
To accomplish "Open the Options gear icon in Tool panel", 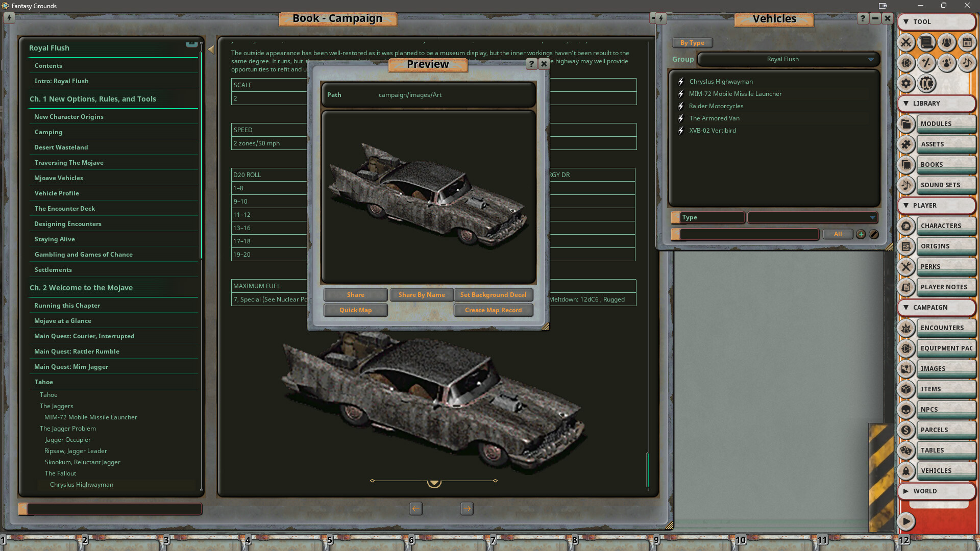I will [x=906, y=83].
